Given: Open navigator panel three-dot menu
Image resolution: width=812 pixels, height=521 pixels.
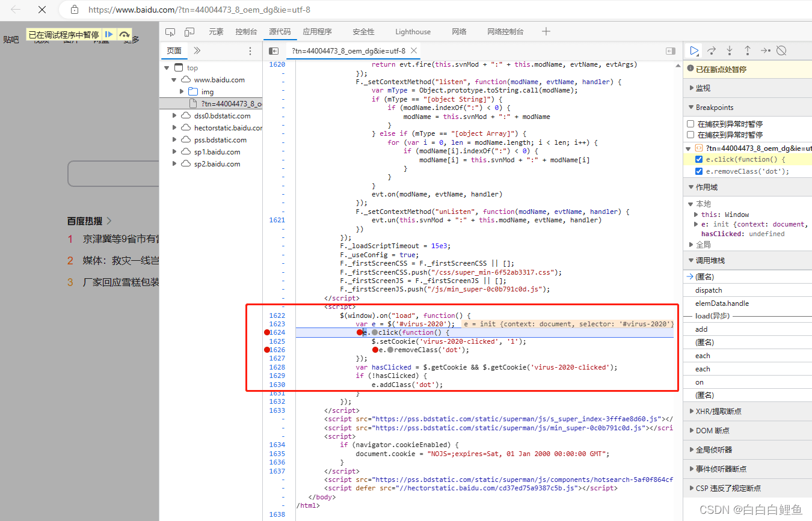Looking at the screenshot, I should 251,51.
